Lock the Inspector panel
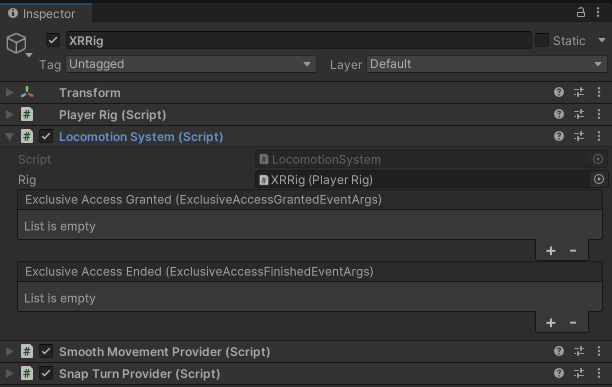This screenshot has width=612, height=387. 581,12
